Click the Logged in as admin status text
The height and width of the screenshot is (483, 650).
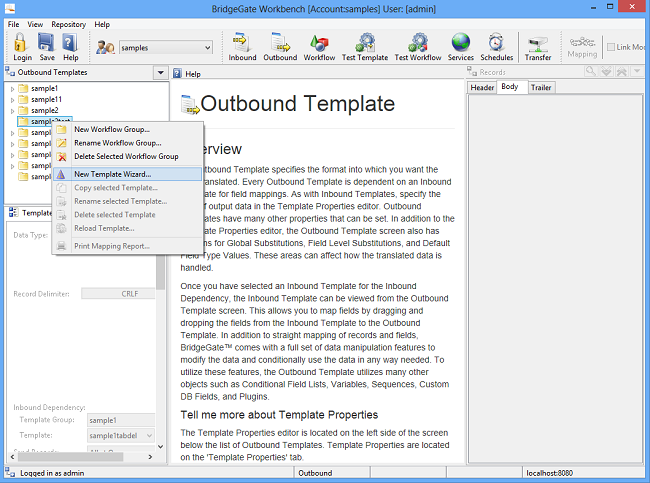coord(52,473)
